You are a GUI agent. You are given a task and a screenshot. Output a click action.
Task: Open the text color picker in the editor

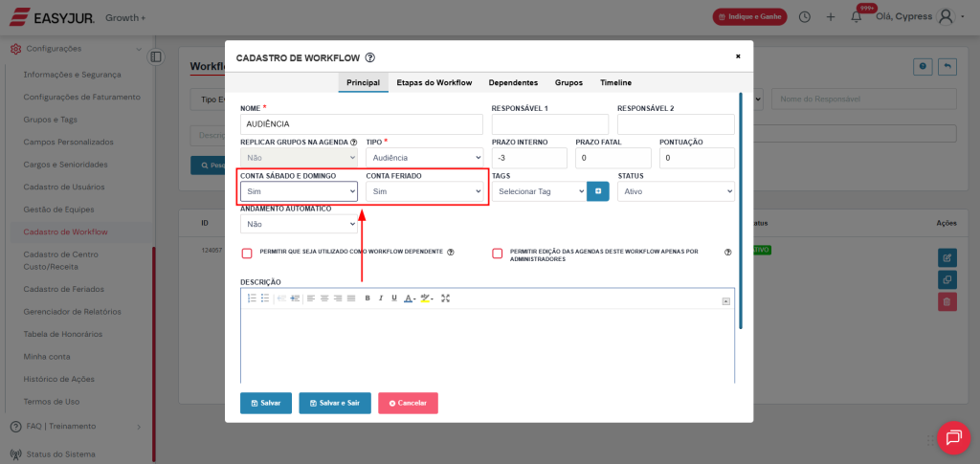point(409,298)
